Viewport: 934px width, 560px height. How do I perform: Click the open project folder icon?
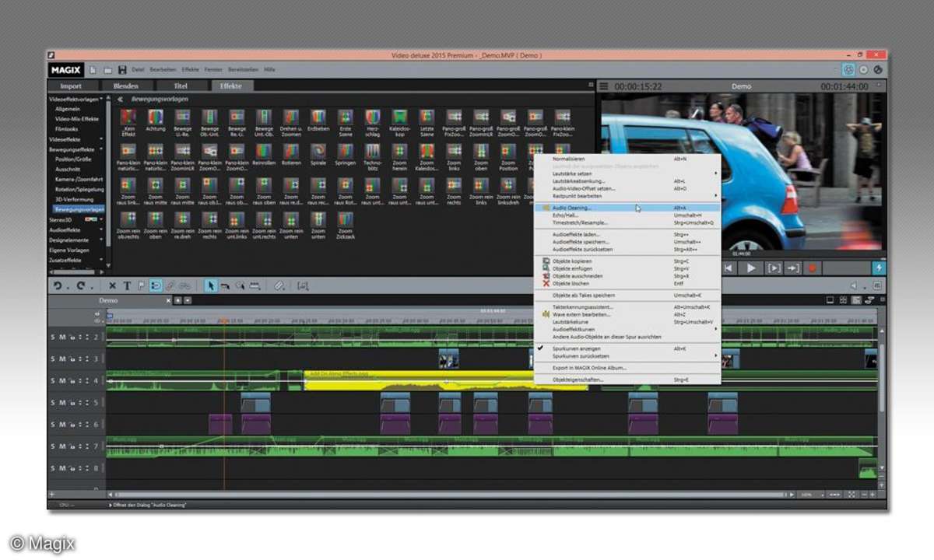[x=108, y=69]
